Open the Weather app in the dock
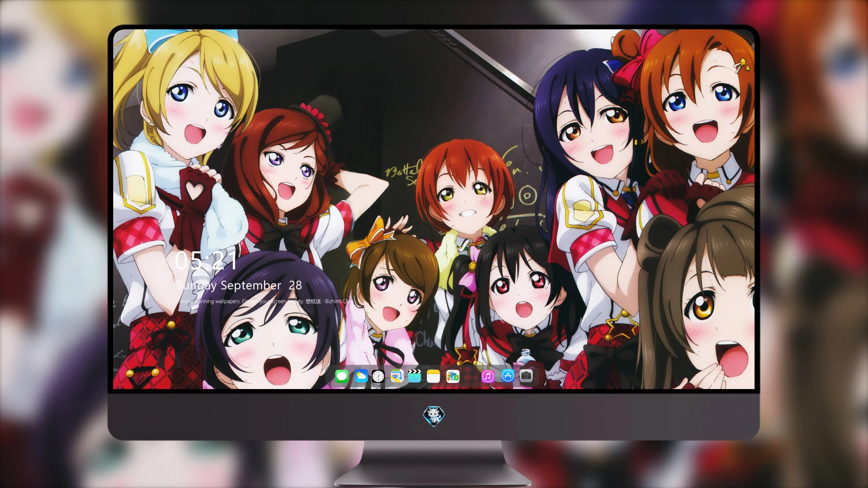This screenshot has width=868, height=488. [x=361, y=376]
